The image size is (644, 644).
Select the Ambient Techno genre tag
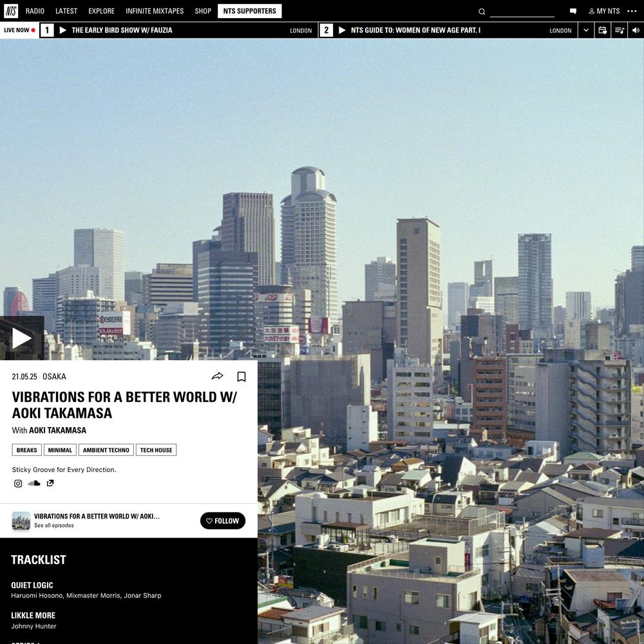(106, 450)
